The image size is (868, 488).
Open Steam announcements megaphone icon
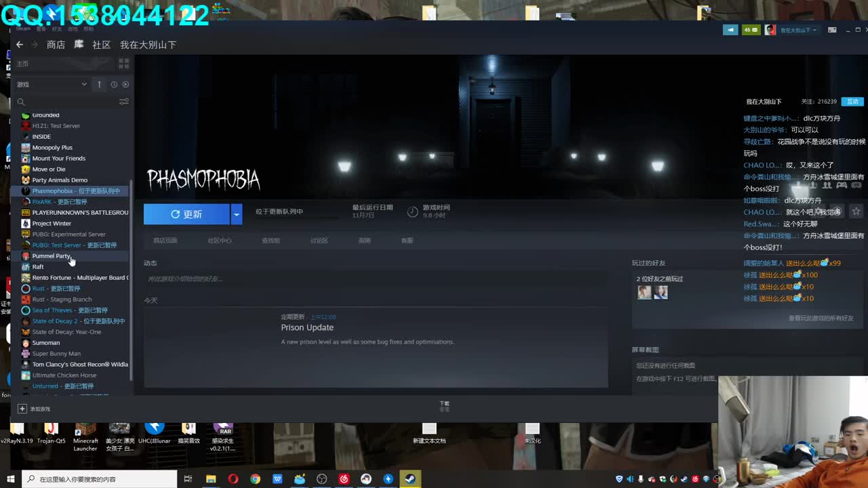point(730,30)
